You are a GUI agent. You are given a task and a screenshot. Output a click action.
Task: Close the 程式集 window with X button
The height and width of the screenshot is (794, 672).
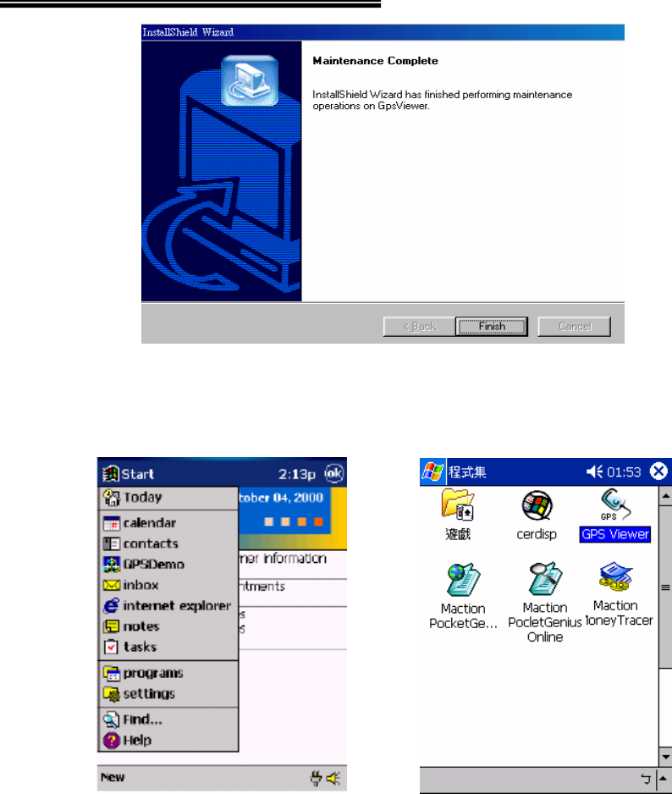click(x=658, y=472)
